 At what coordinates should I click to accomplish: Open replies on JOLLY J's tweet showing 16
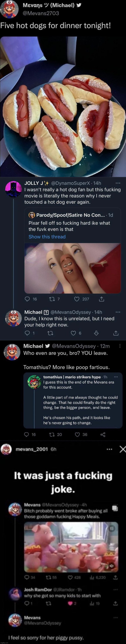click(x=27, y=299)
